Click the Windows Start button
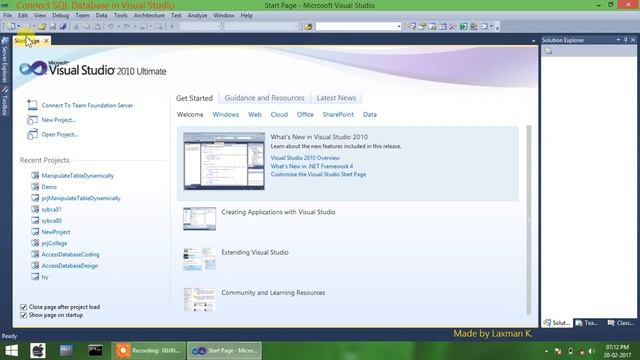This screenshot has width=640, height=360. 11,351
